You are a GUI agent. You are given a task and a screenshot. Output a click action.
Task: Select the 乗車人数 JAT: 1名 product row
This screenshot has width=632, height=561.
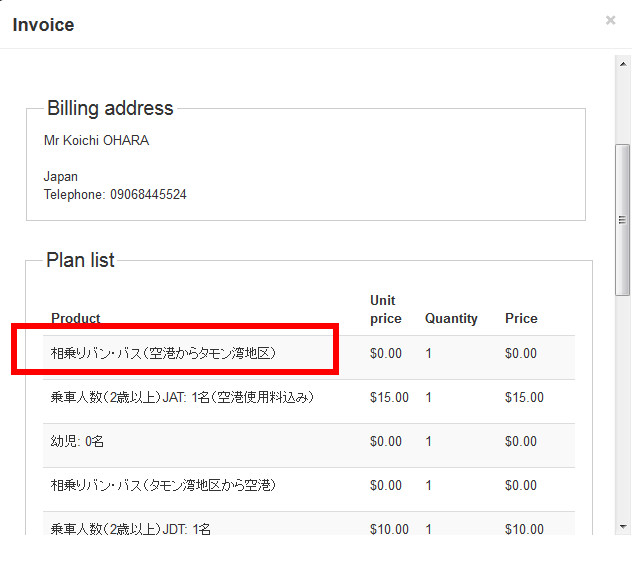click(183, 397)
